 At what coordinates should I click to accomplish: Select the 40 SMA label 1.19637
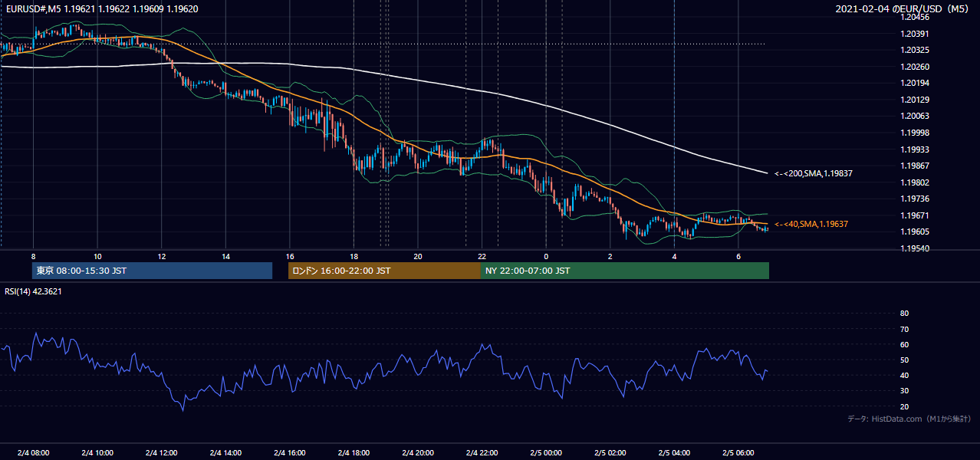pos(811,224)
